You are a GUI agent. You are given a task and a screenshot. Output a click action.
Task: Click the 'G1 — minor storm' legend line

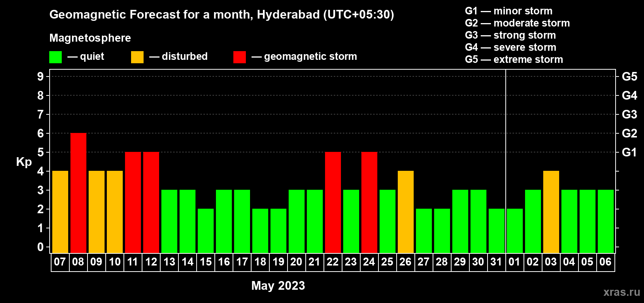pos(509,11)
